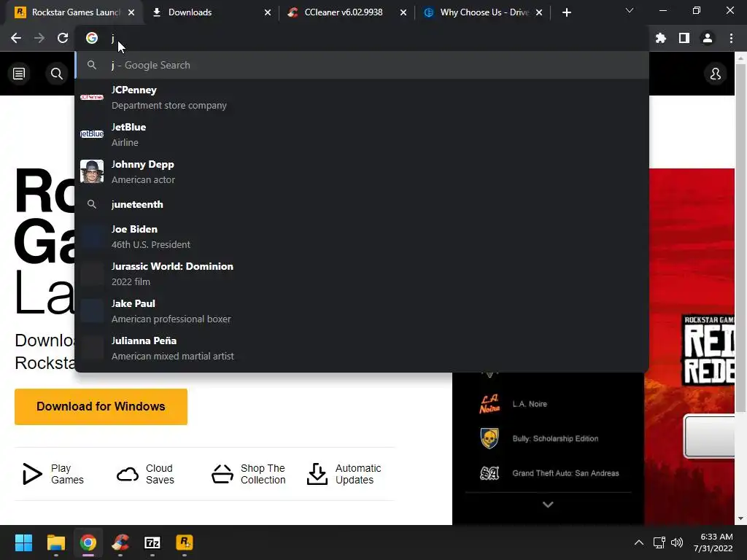Choose the juneteenth search suggestion
Image resolution: width=747 pixels, height=560 pixels.
point(362,204)
